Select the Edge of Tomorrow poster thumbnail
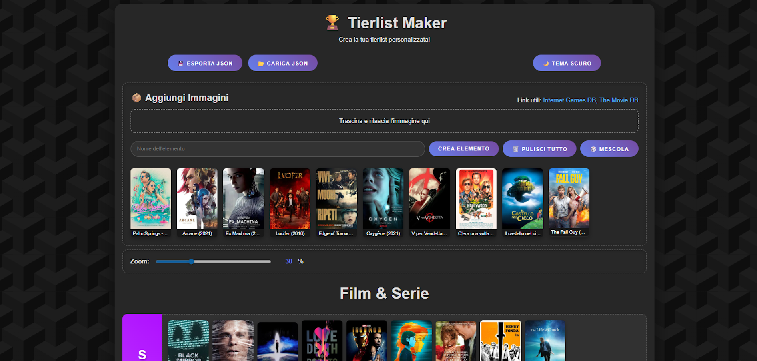 [336, 198]
